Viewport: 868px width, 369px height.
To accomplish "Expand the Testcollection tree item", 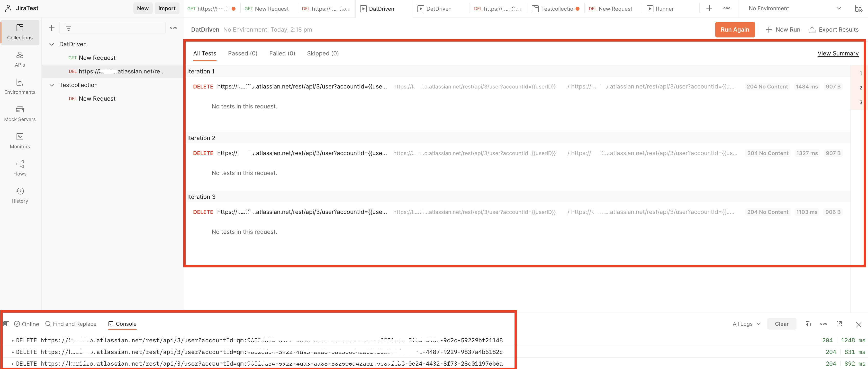I will pos(51,85).
